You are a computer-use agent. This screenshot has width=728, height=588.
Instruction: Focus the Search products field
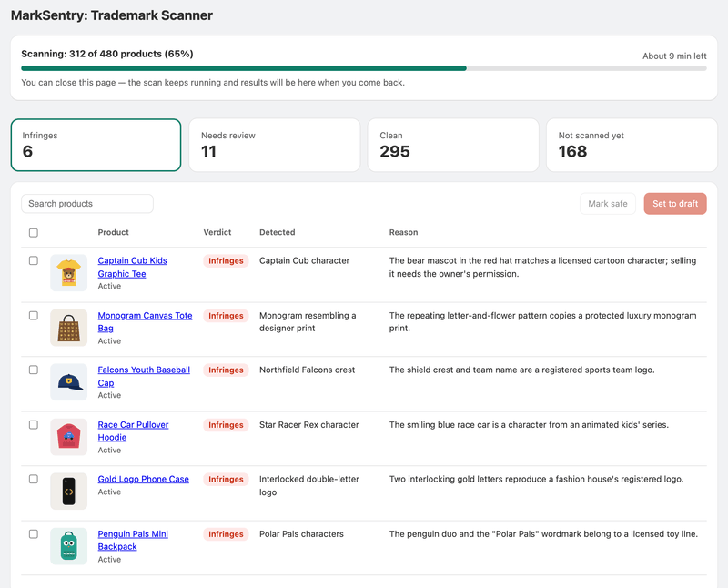[87, 203]
